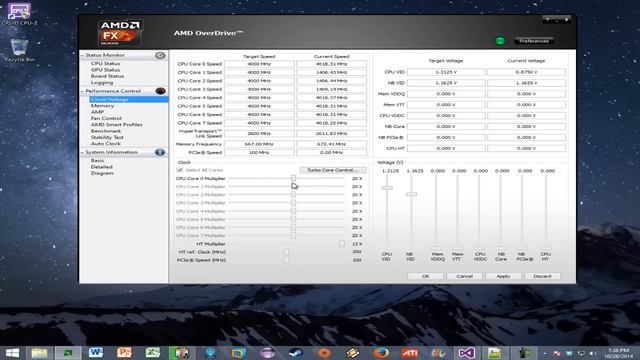Image resolution: width=640 pixels, height=360 pixels.
Task: Click the HT ref. Clock slider handle
Action: 286,252
